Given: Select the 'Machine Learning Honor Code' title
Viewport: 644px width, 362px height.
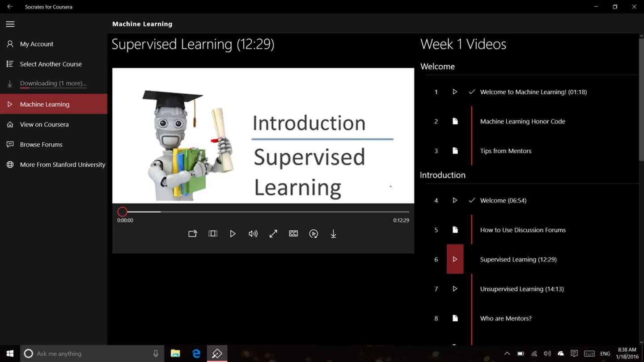Looking at the screenshot, I should pyautogui.click(x=523, y=122).
